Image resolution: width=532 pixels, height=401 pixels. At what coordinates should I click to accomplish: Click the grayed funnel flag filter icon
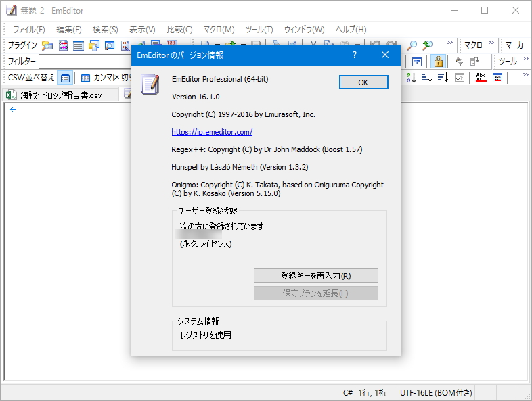pyautogui.click(x=459, y=62)
